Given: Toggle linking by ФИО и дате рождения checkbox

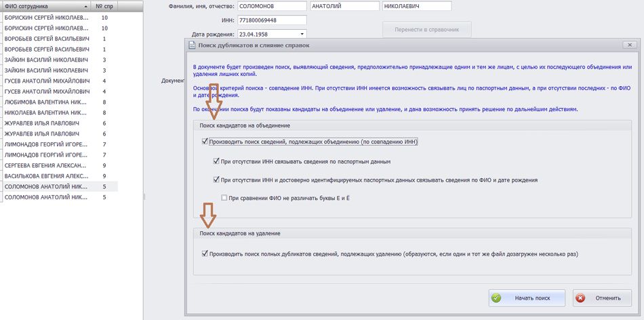Looking at the screenshot, I should (x=216, y=180).
